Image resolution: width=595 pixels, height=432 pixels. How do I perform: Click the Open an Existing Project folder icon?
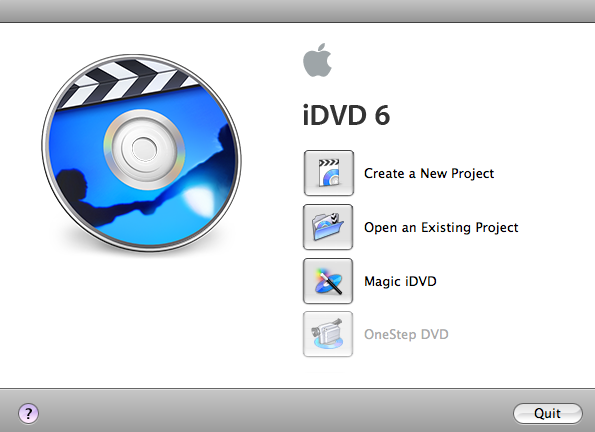(x=328, y=227)
